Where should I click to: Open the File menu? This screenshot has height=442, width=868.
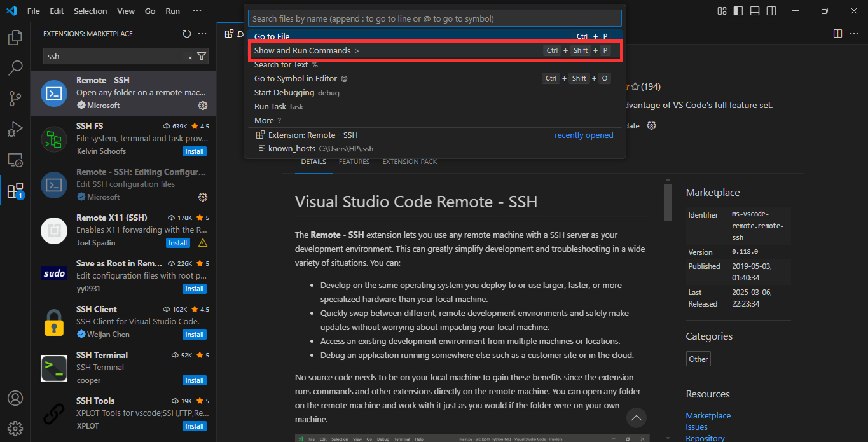[x=32, y=11]
